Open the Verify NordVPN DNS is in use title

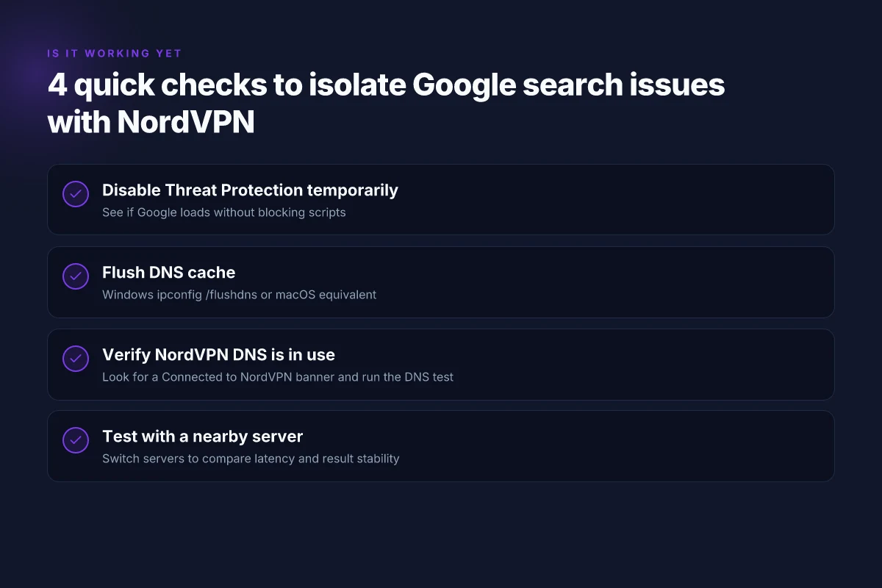tap(218, 355)
